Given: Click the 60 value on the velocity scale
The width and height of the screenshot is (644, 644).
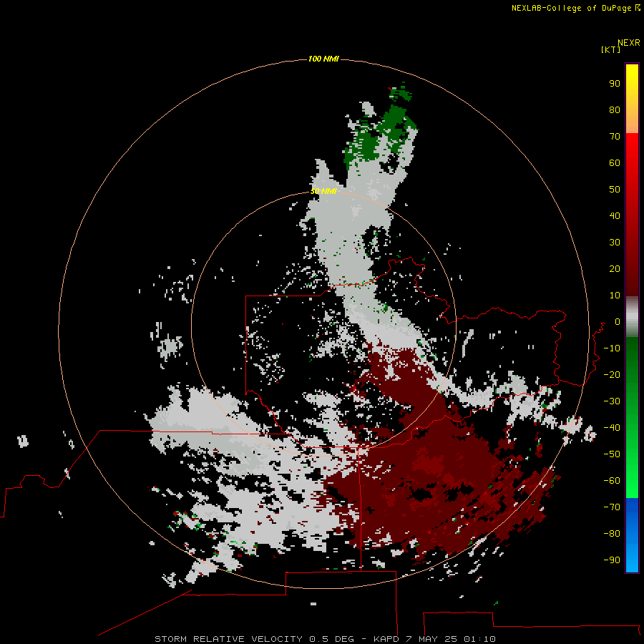Looking at the screenshot, I should pyautogui.click(x=615, y=162).
